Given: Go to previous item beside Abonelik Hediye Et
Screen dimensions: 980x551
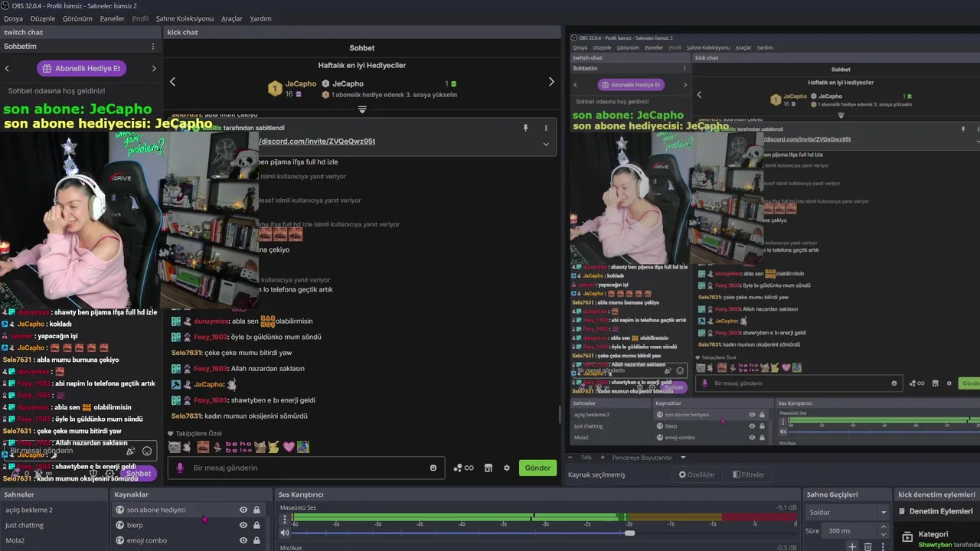Looking at the screenshot, I should (x=8, y=68).
